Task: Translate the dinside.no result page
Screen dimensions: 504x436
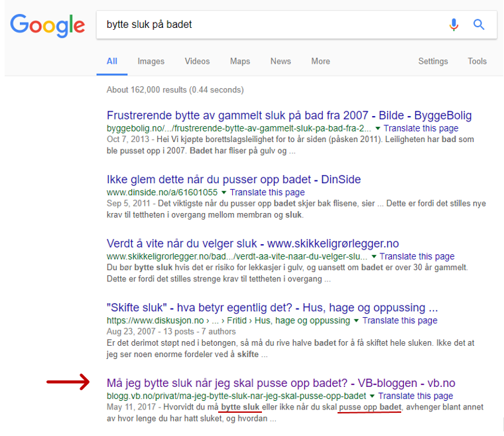Action: click(267, 192)
